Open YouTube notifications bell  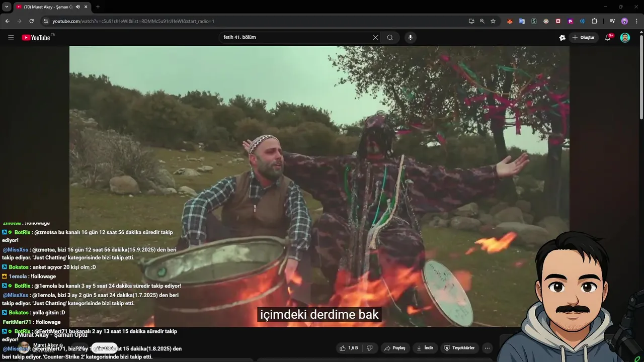click(x=608, y=38)
